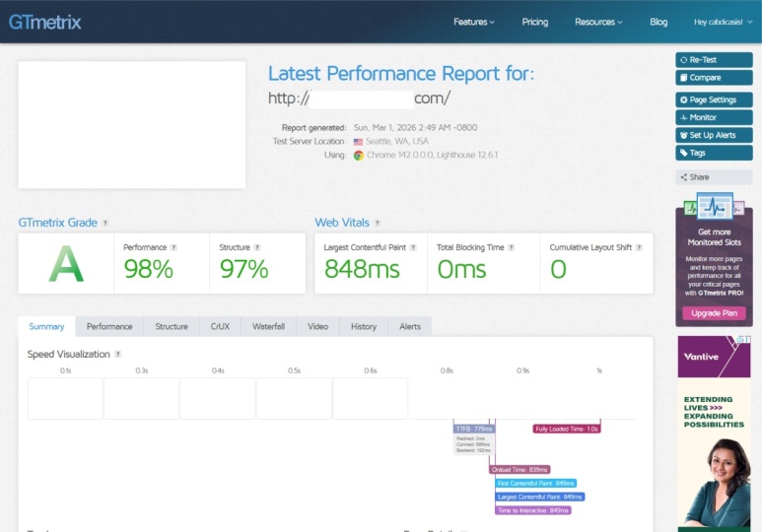This screenshot has width=762, height=532.
Task: Click the Share button
Action: [x=714, y=177]
